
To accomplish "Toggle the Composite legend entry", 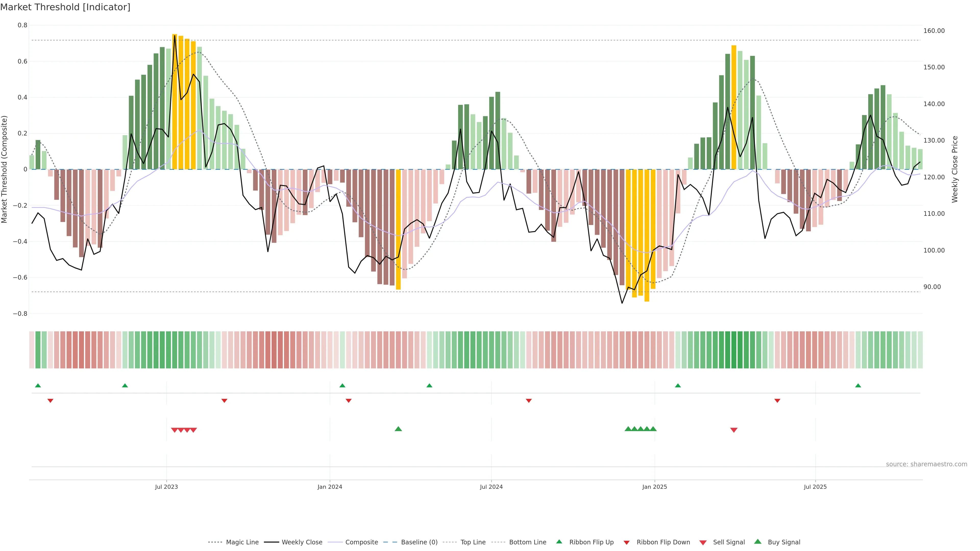I will pos(361,542).
